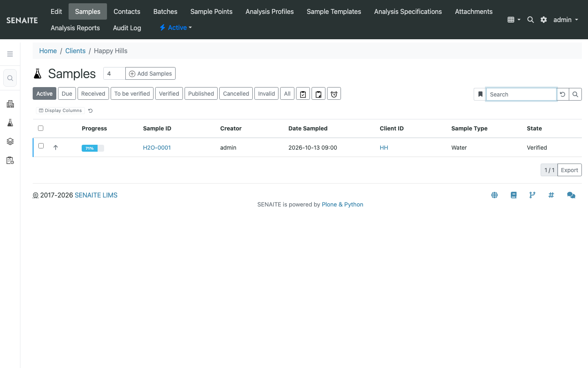Open the globe icon in the footer
This screenshot has width=588, height=368.
click(494, 195)
